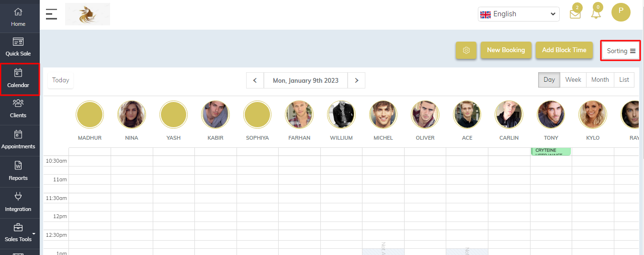Click the New Booking button
The width and height of the screenshot is (644, 255).
pos(506,50)
